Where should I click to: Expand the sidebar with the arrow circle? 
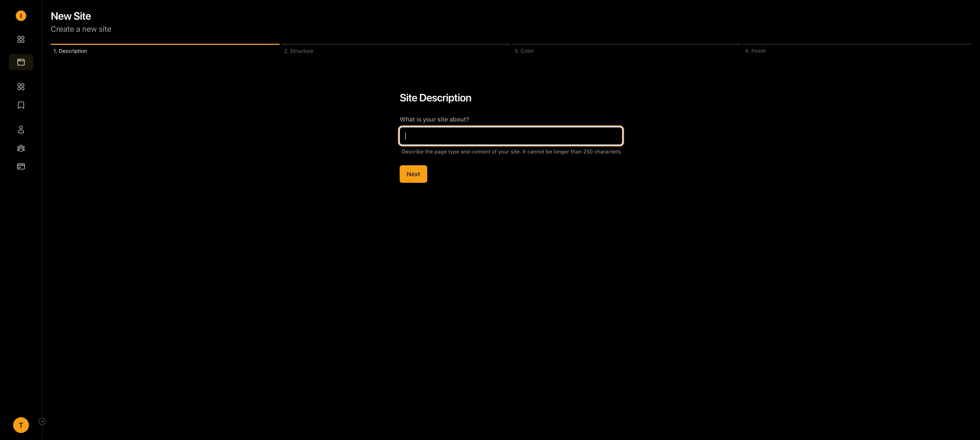(x=42, y=421)
